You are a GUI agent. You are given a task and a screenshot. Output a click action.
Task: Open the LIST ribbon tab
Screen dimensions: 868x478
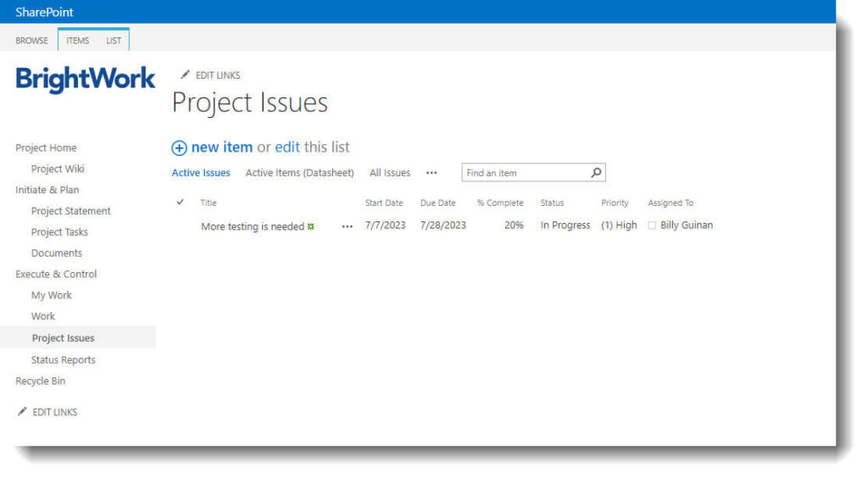[x=114, y=41]
